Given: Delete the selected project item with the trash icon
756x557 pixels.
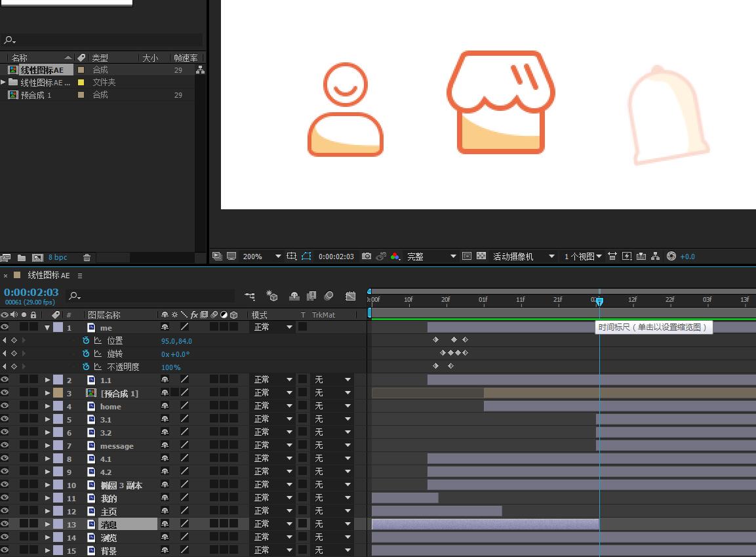Looking at the screenshot, I should point(87,258).
